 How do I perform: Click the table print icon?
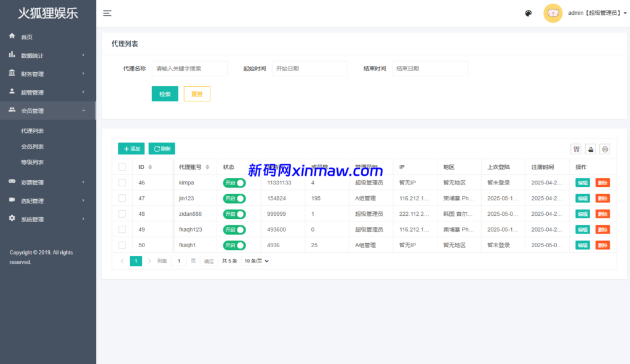605,149
